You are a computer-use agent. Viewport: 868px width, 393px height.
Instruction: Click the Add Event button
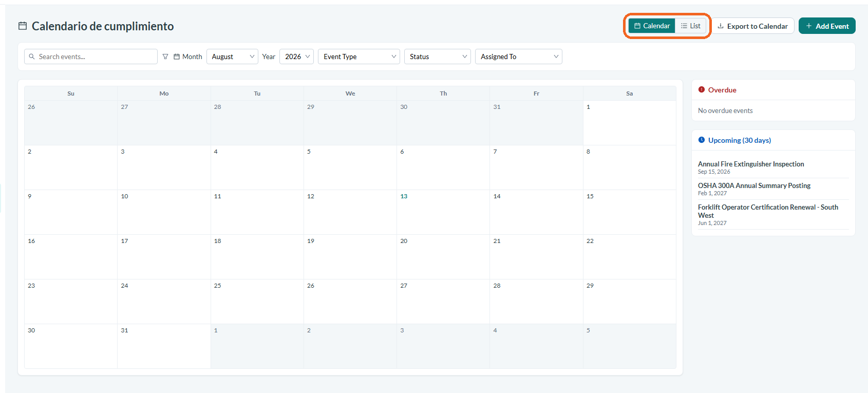827,26
